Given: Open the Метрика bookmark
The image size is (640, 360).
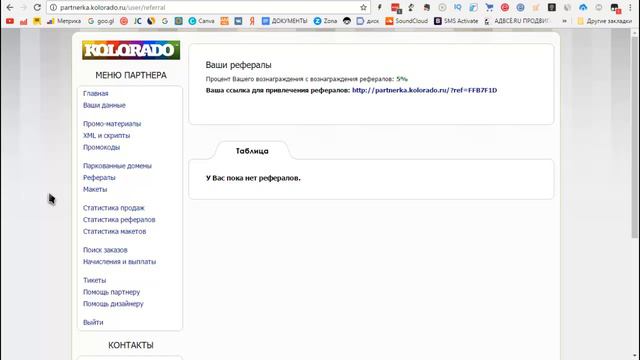Looking at the screenshot, I should point(64,21).
